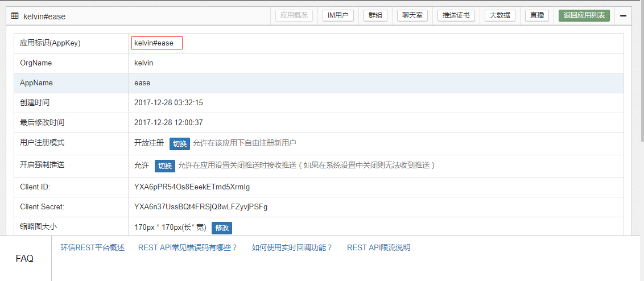
Task: Click the Client ID: label
Action: click(35, 187)
